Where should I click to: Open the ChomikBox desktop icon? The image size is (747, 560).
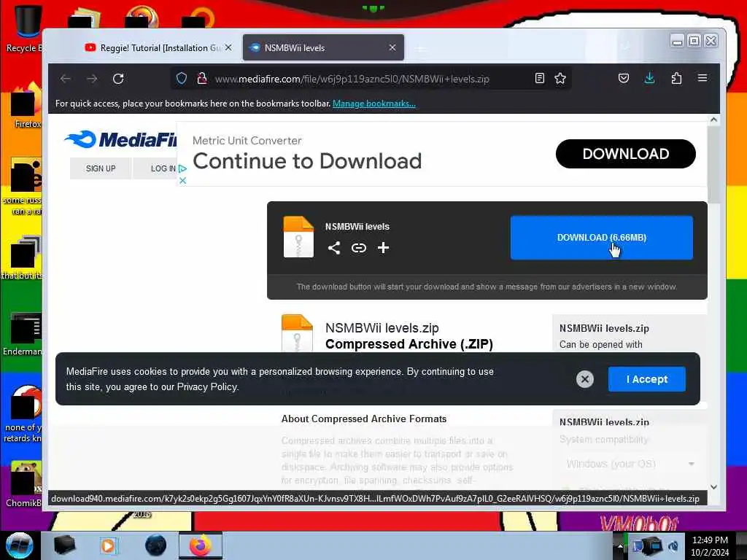coord(24,483)
